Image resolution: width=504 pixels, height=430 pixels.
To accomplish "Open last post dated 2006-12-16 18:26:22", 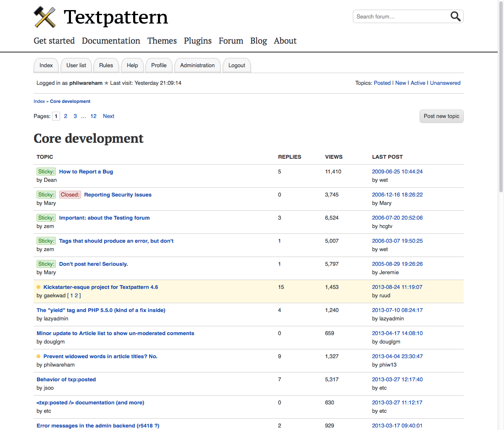I will [397, 195].
